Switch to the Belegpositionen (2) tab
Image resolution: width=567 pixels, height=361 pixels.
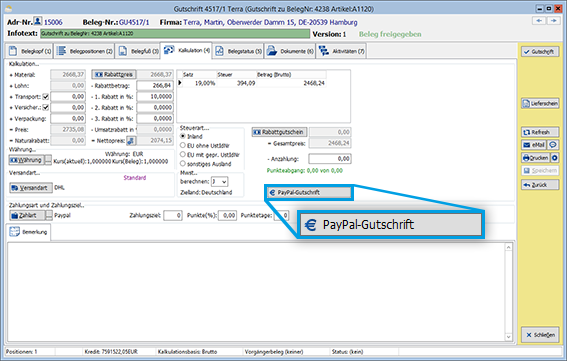[85, 51]
